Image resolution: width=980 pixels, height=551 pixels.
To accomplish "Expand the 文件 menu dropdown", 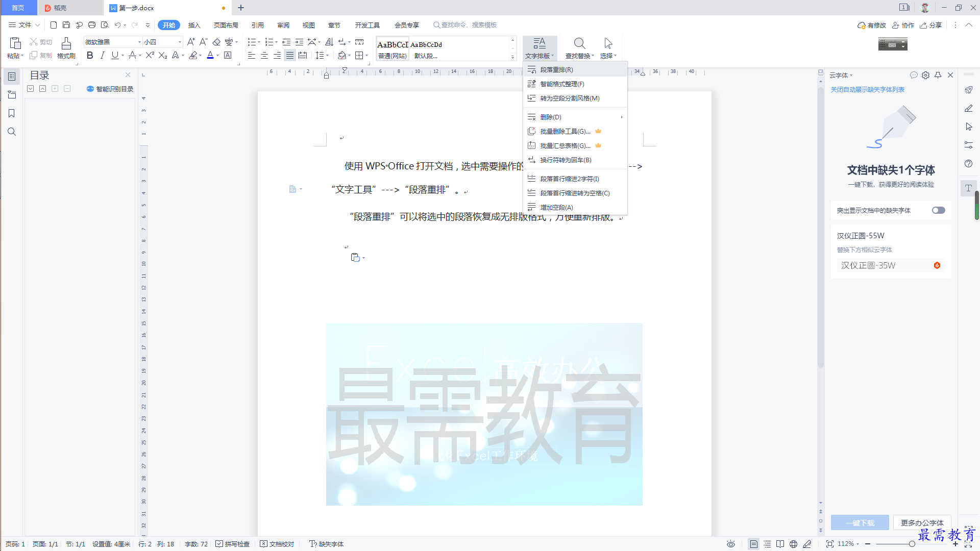I will [x=24, y=25].
